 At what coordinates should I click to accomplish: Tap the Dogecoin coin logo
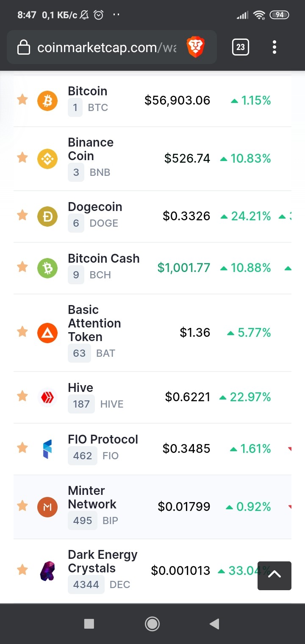tap(47, 217)
